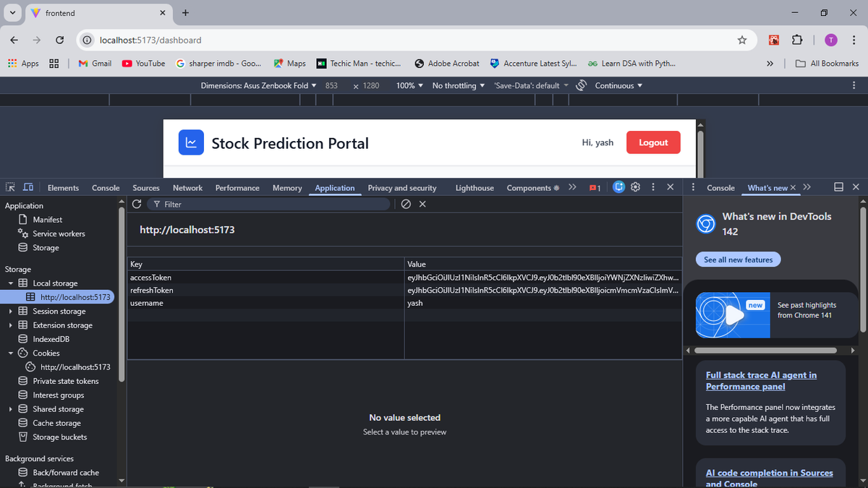Image resolution: width=868 pixels, height=488 pixels.
Task: Click the device toolbar icon in DevTools
Action: 27,187
